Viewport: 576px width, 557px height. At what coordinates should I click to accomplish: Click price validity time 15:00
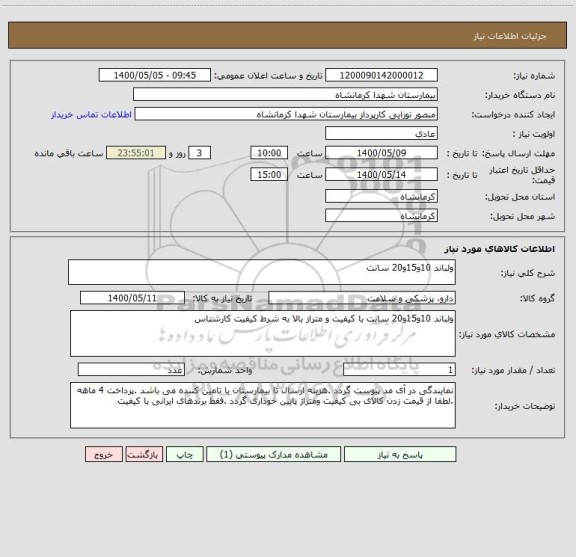click(x=269, y=175)
